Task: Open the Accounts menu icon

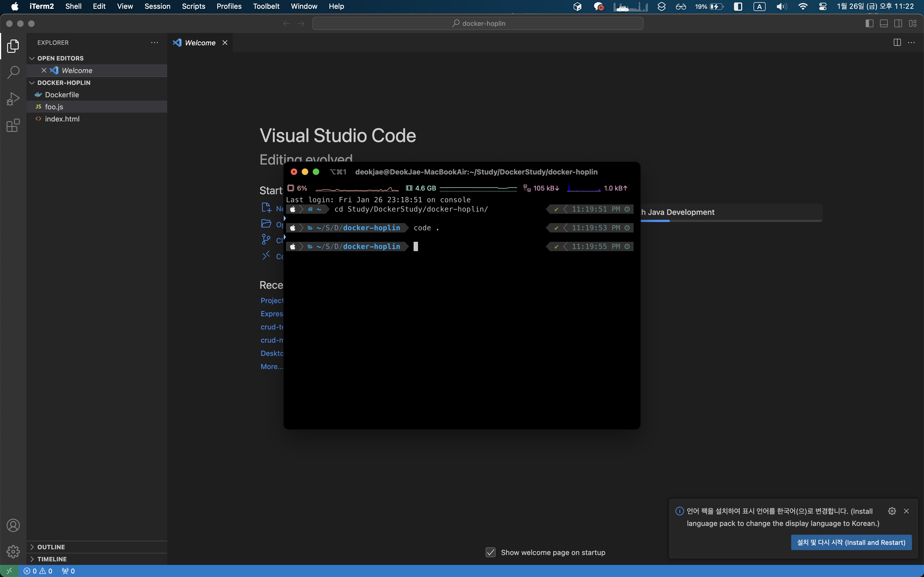Action: 13,525
